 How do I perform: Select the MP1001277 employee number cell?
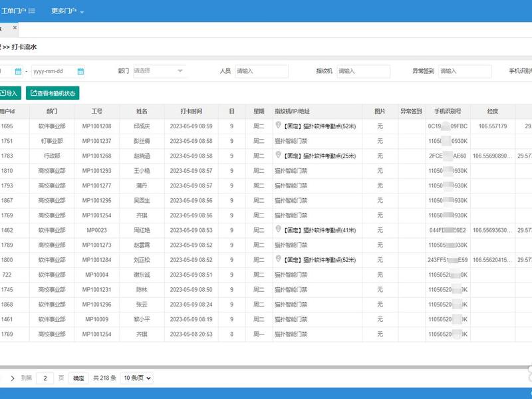pyautogui.click(x=96, y=186)
